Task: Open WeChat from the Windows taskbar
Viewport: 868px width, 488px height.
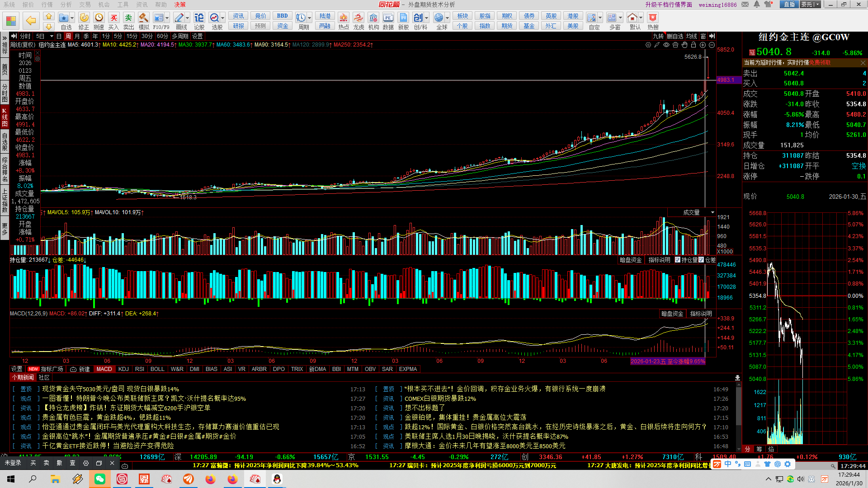Action: 100,479
